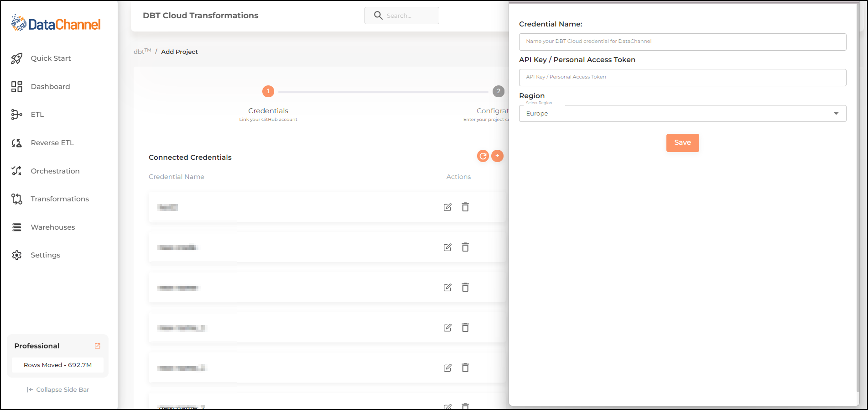Screen dimensions: 868x410
Task: Go to Warehouses page
Action: pyautogui.click(x=53, y=227)
